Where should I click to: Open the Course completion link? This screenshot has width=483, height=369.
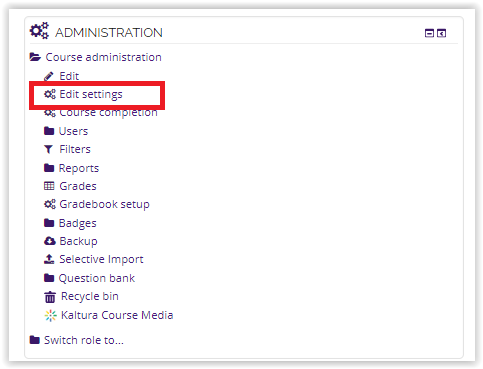tap(108, 113)
